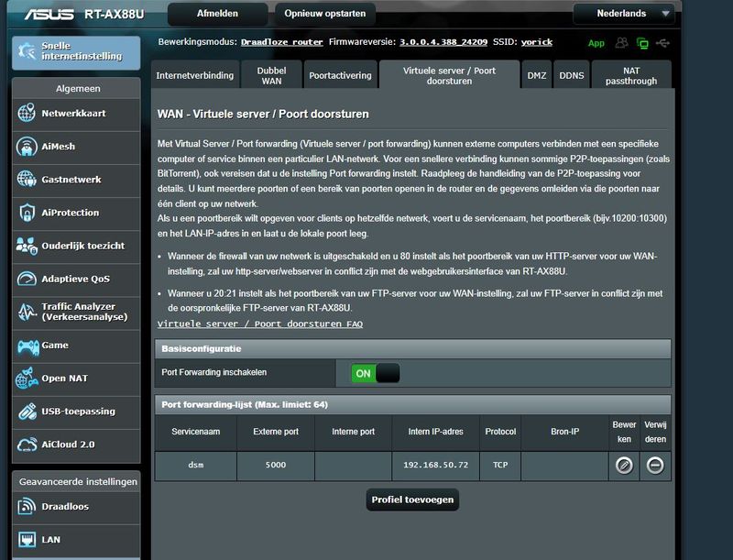The height and width of the screenshot is (560, 733).
Task: Open Virtuele server / Poort doorsturen FAQ link
Action: (260, 324)
